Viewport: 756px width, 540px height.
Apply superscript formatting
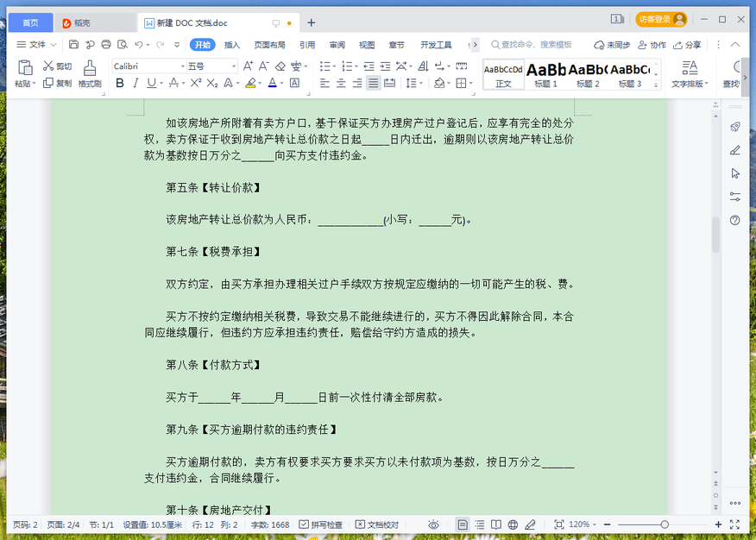(198, 83)
